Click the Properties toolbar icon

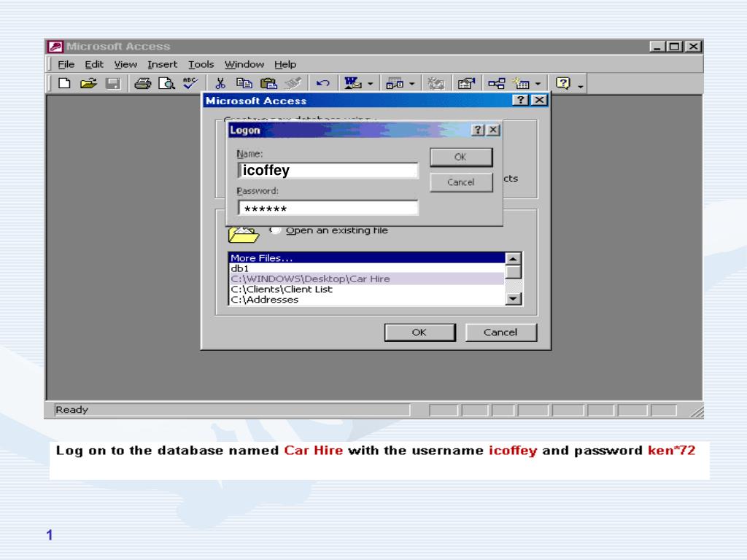(466, 84)
